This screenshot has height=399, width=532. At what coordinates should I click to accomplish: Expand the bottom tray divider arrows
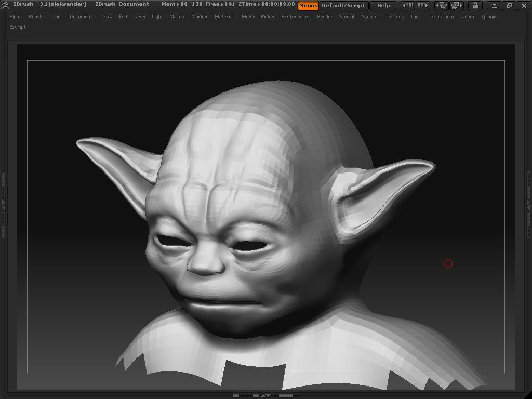(x=265, y=396)
